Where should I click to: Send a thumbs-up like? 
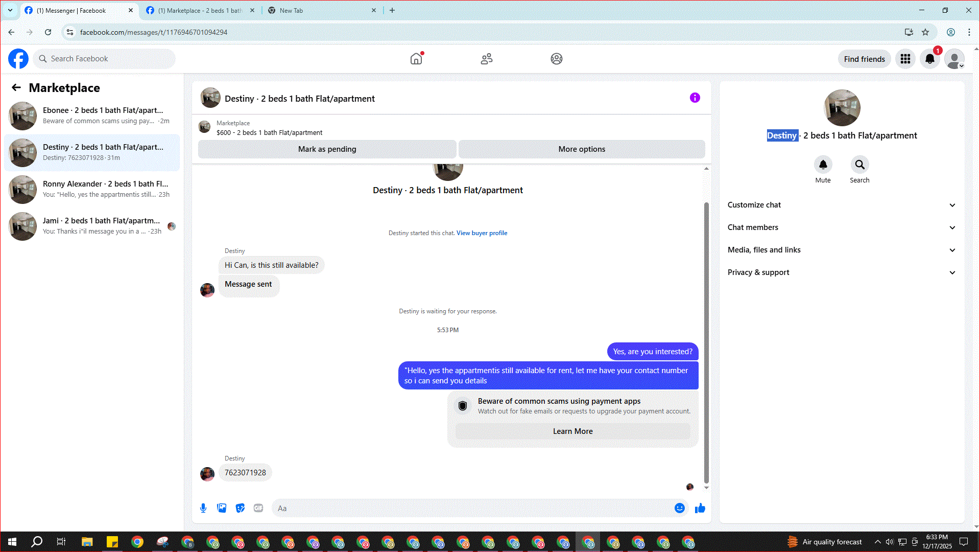click(x=700, y=508)
